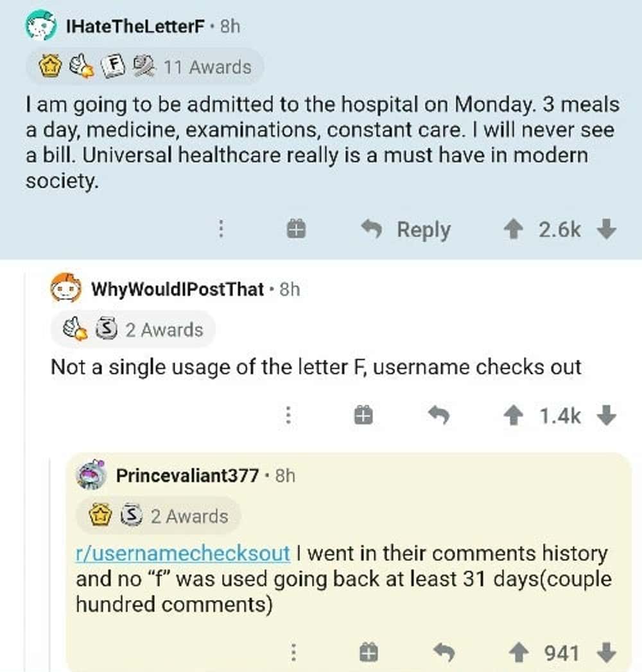Open overflow menu on WhyWouldIPostThat's comment
The height and width of the screenshot is (672, 642).
(x=289, y=416)
